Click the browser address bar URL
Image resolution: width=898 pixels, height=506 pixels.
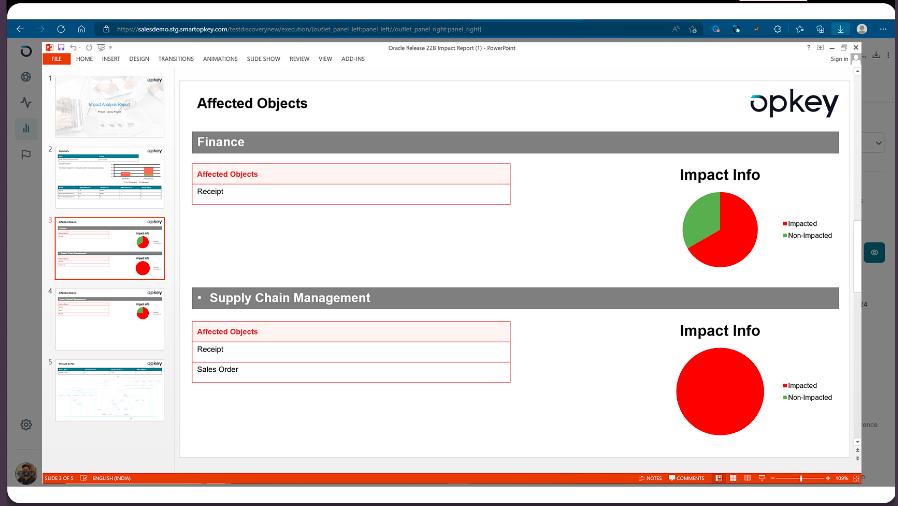tap(298, 29)
